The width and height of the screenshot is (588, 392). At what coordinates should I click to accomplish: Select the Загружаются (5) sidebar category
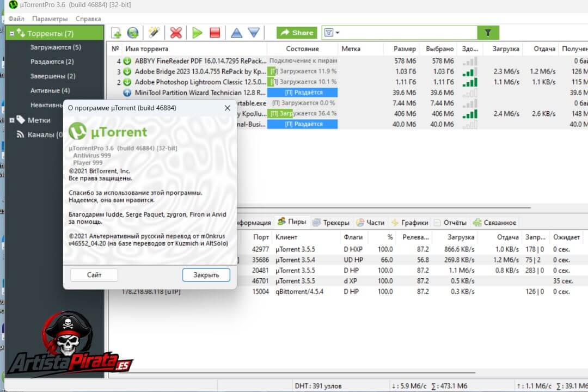[56, 47]
